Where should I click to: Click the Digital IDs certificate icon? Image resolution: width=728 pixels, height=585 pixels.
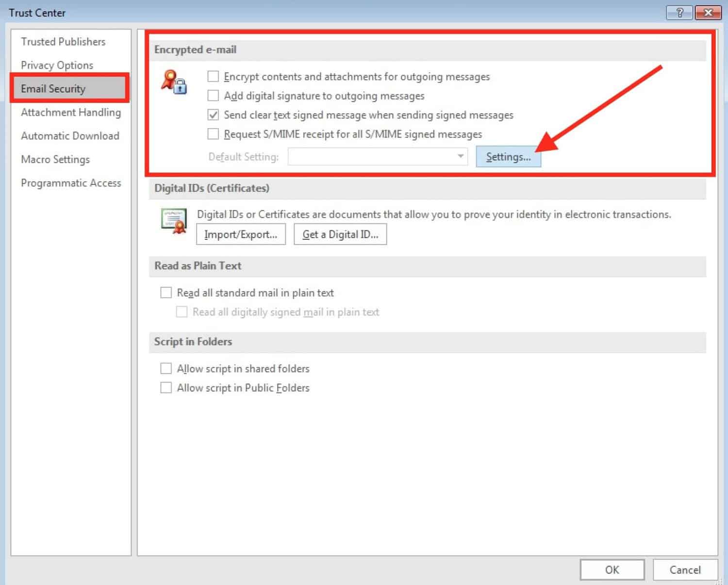pos(174,221)
